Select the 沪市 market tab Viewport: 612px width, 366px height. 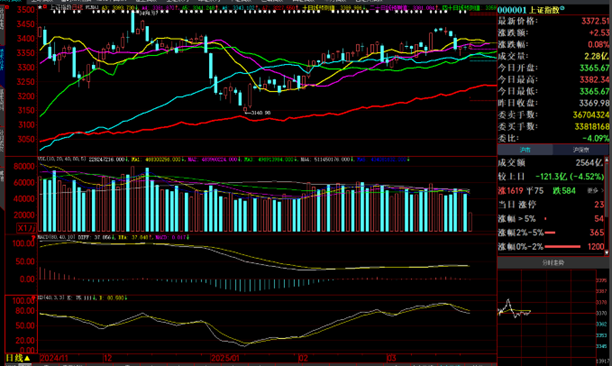[x=525, y=149]
